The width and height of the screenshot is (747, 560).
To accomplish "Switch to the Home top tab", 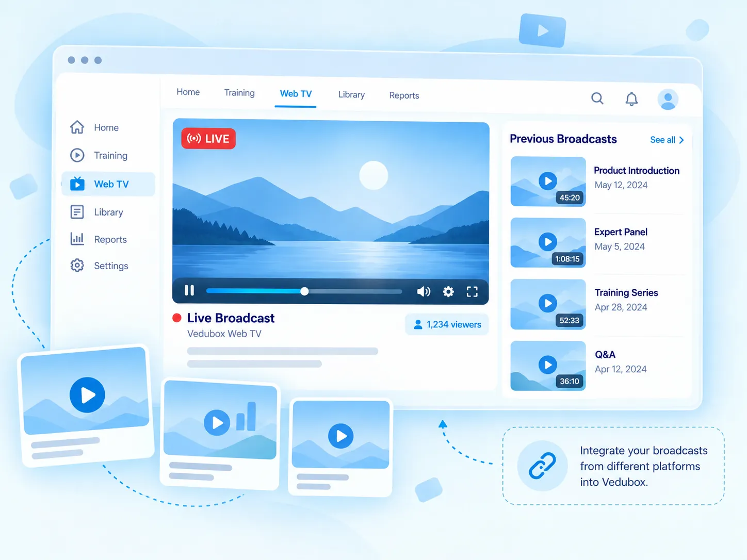I will [x=188, y=92].
